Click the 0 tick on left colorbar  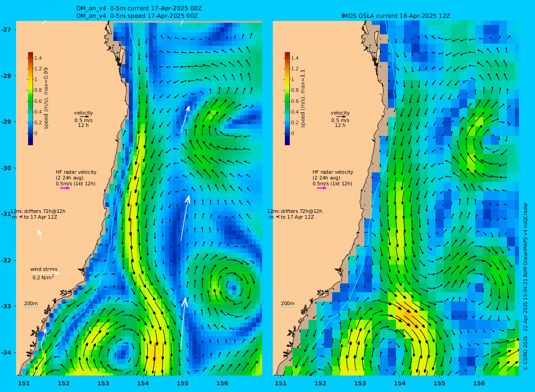36,133
